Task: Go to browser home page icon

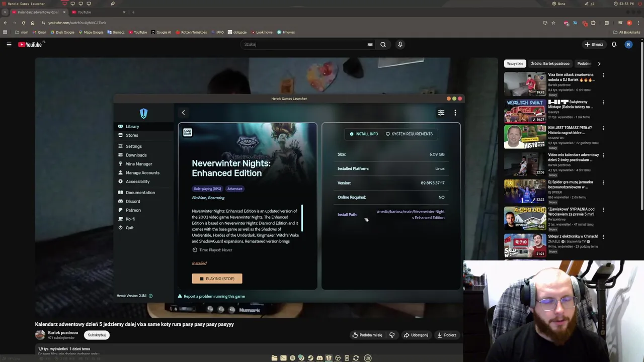Action: pyautogui.click(x=33, y=23)
